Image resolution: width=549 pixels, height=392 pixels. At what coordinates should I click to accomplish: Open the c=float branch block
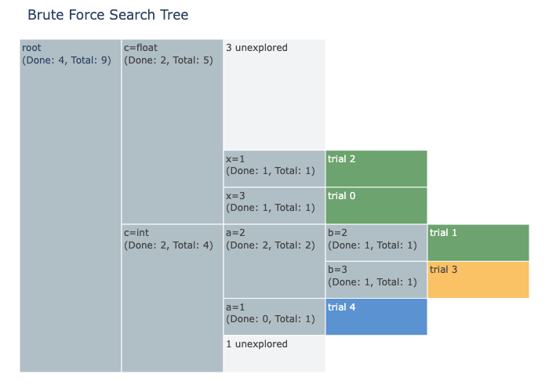(x=173, y=132)
